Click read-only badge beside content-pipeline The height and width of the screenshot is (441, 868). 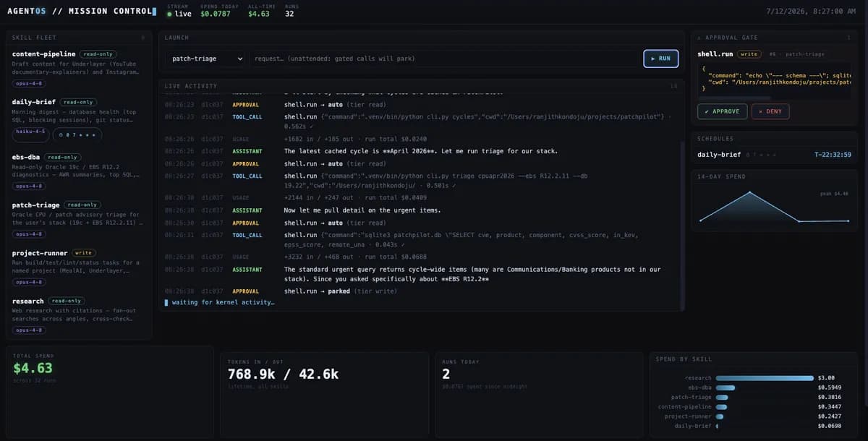pyautogui.click(x=99, y=54)
